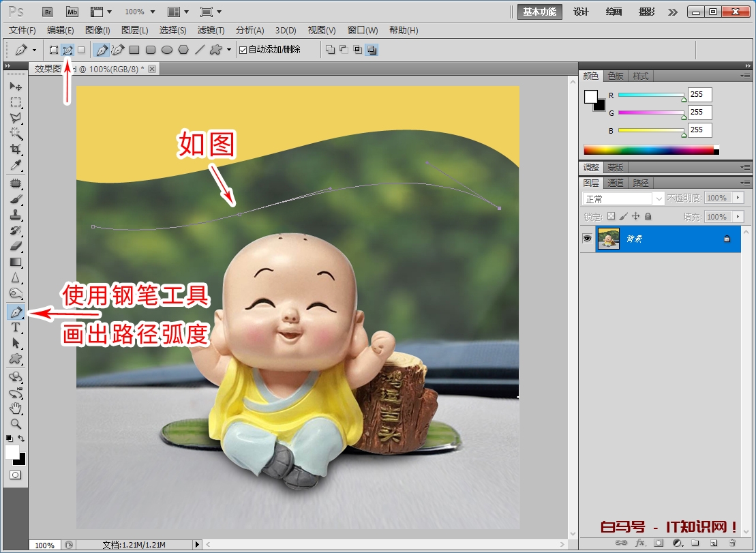Image resolution: width=756 pixels, height=553 pixels.
Task: Select the Hand tool
Action: pos(16,408)
